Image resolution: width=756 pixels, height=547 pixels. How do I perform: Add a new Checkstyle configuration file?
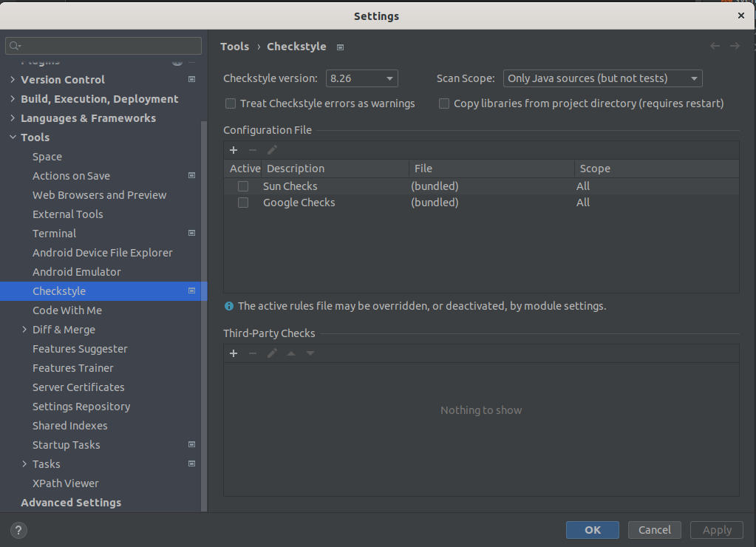pyautogui.click(x=234, y=150)
